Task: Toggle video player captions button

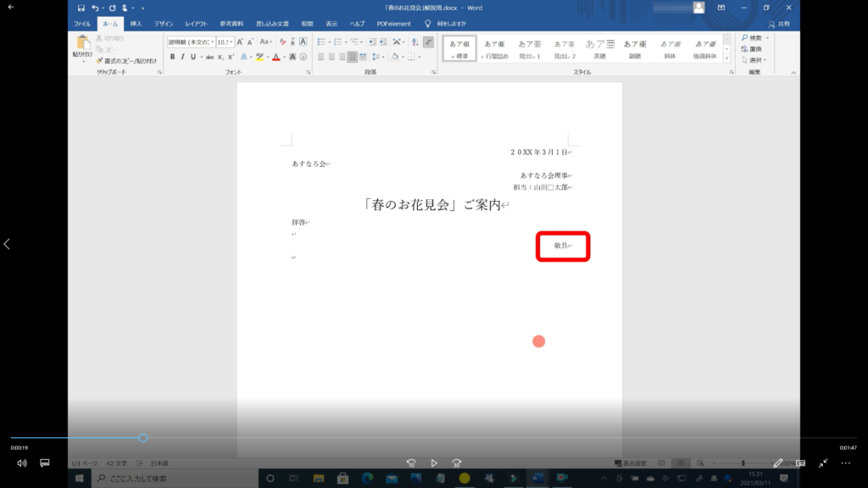Action: click(x=45, y=463)
